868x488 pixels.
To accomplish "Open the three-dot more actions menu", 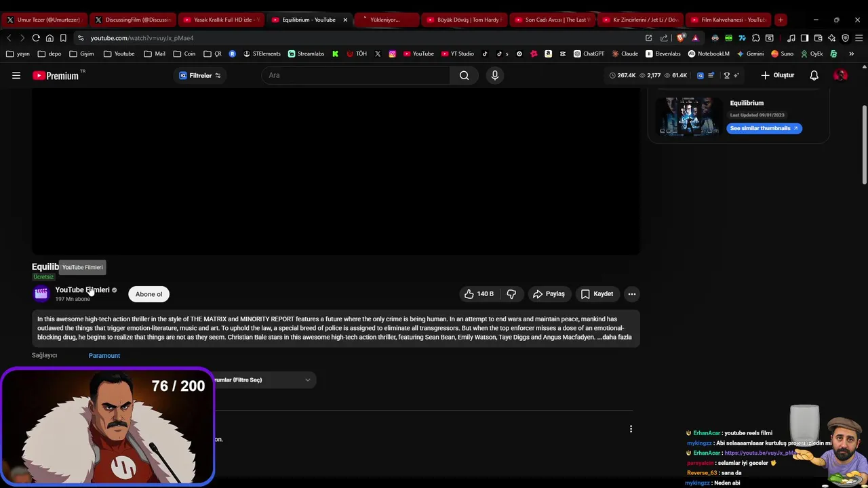I will (x=632, y=294).
